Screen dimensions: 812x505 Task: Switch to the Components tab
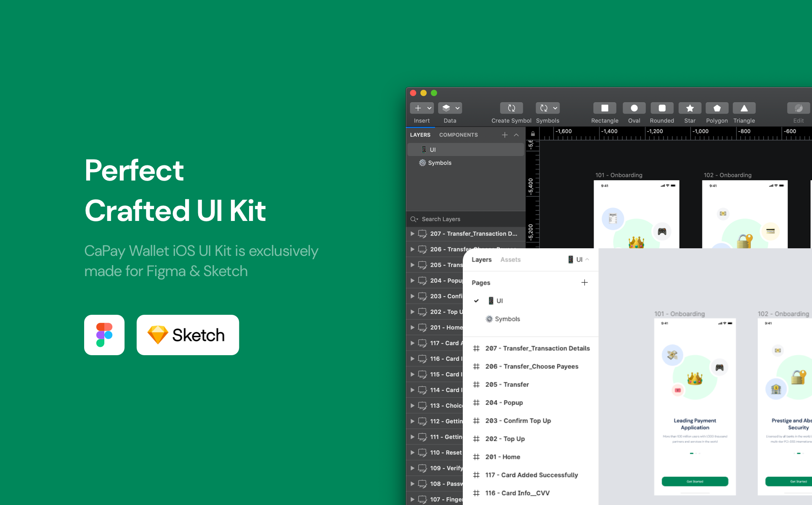pos(458,135)
